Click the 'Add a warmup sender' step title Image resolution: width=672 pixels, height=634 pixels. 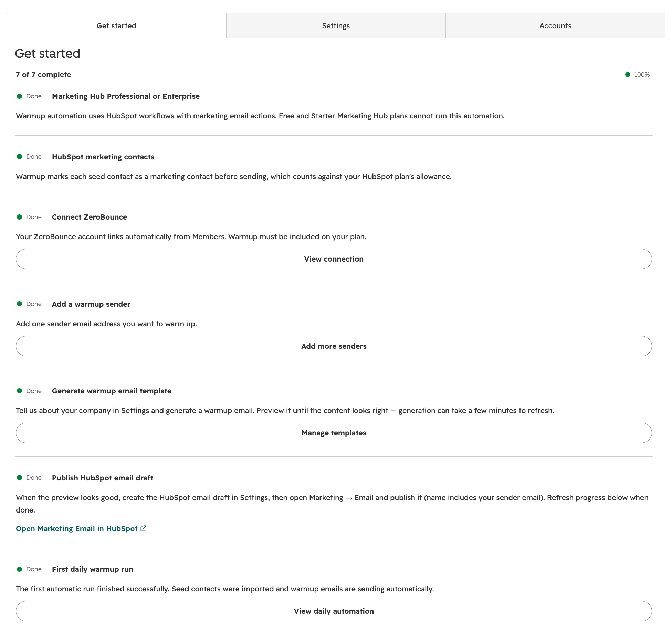pyautogui.click(x=91, y=304)
